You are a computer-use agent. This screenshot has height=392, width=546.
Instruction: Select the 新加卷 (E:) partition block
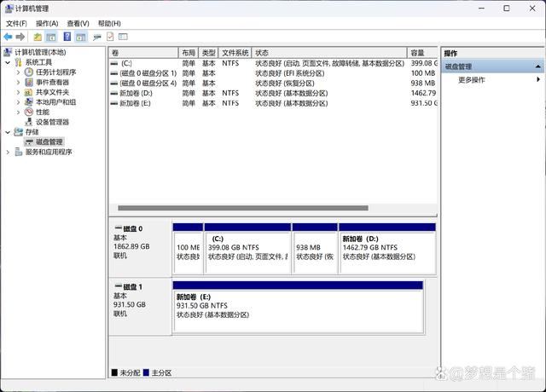(298, 305)
